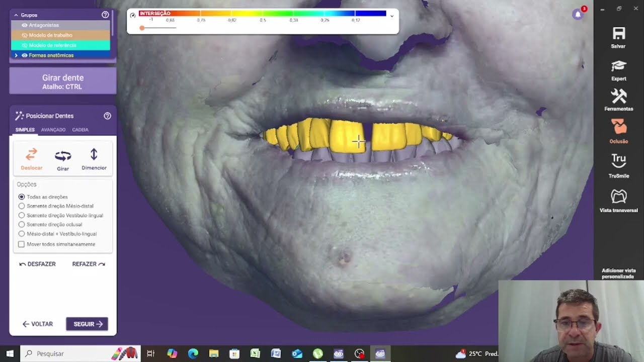Hide the Formas anatômicas group
Image resolution: width=644 pixels, height=362 pixels.
coord(25,55)
